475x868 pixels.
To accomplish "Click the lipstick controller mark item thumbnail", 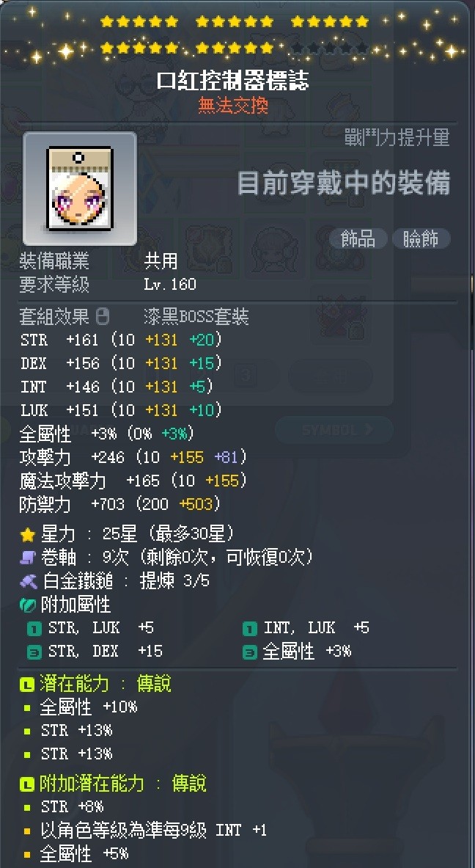I will (80, 189).
